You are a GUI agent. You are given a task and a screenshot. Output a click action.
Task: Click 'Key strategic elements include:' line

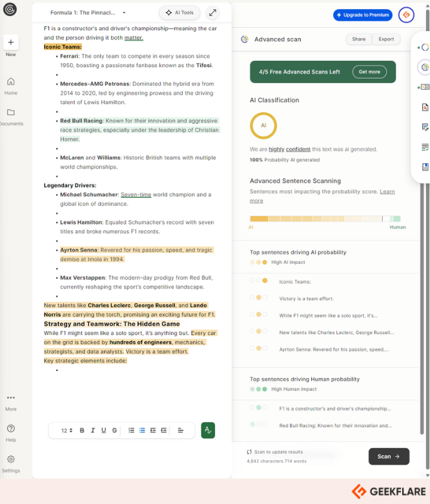click(85, 361)
